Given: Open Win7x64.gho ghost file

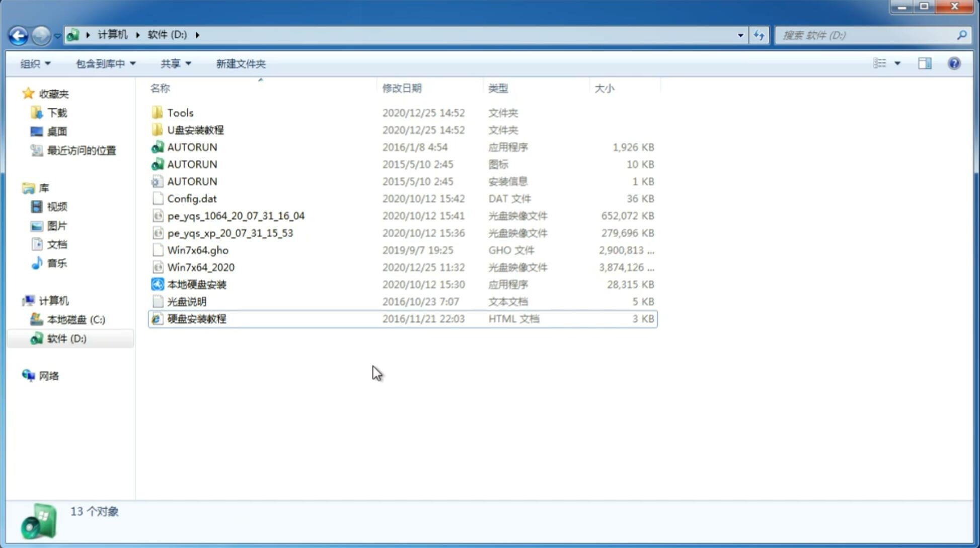Looking at the screenshot, I should (x=197, y=249).
